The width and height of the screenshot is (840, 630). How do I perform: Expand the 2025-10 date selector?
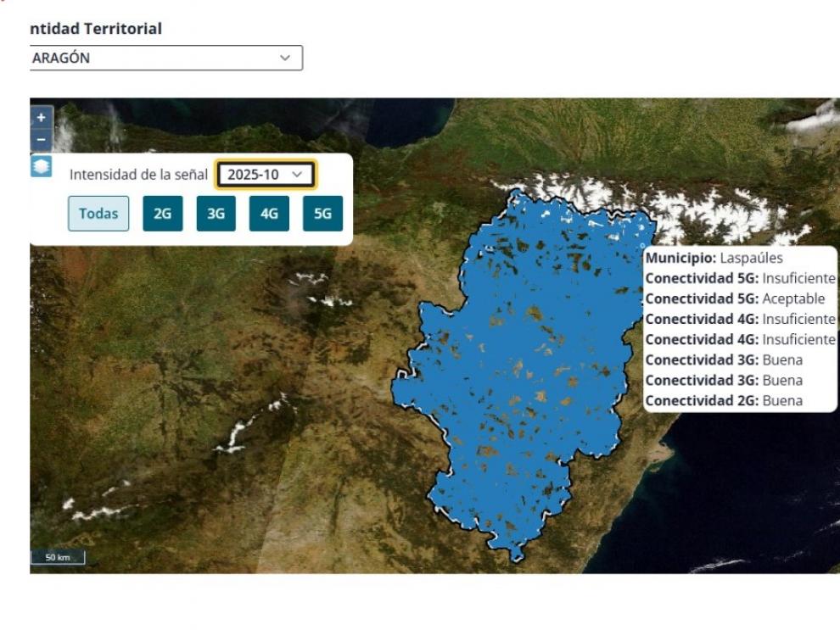[x=266, y=174]
